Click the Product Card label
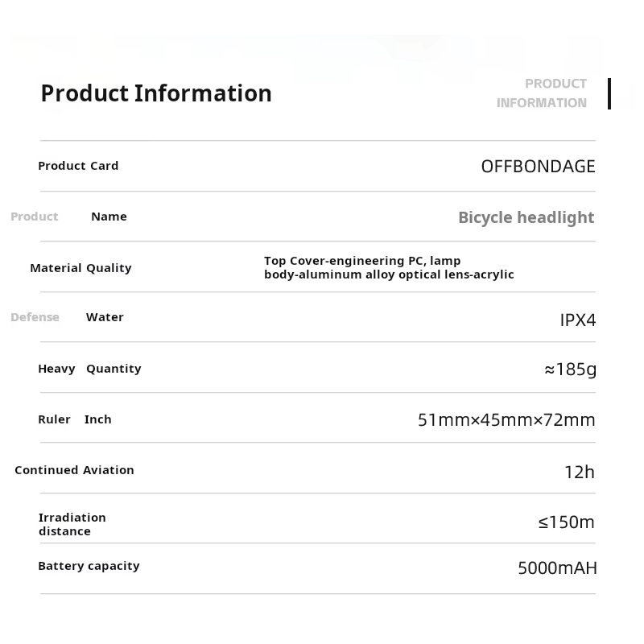This screenshot has height=644, width=644. pos(78,166)
